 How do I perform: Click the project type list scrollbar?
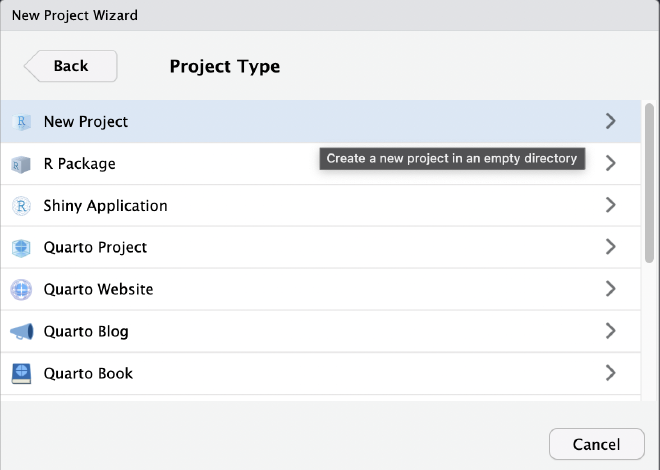point(649,180)
